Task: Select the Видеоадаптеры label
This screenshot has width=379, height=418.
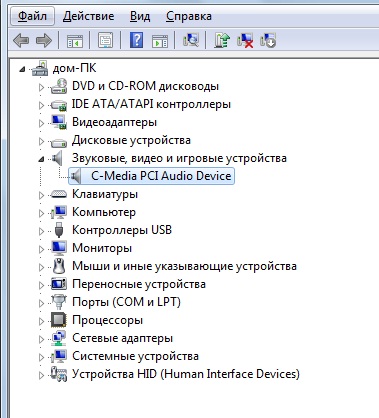Action: click(114, 122)
